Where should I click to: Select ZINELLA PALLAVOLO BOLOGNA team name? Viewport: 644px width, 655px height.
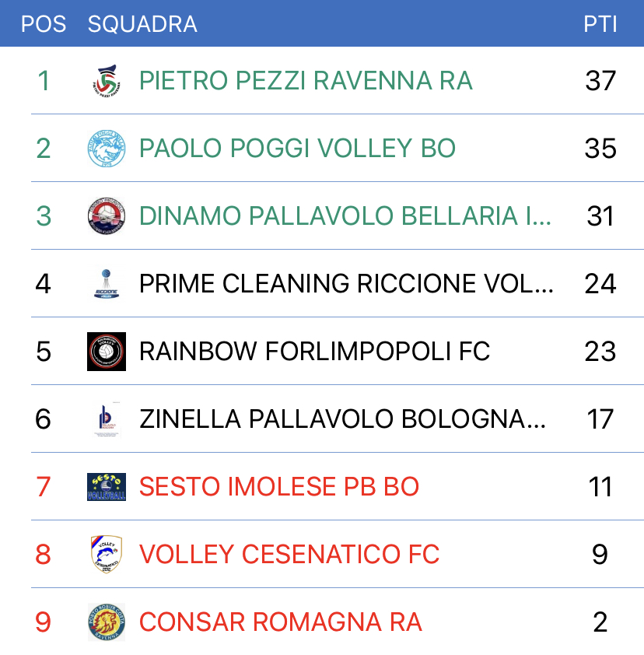[x=342, y=419]
